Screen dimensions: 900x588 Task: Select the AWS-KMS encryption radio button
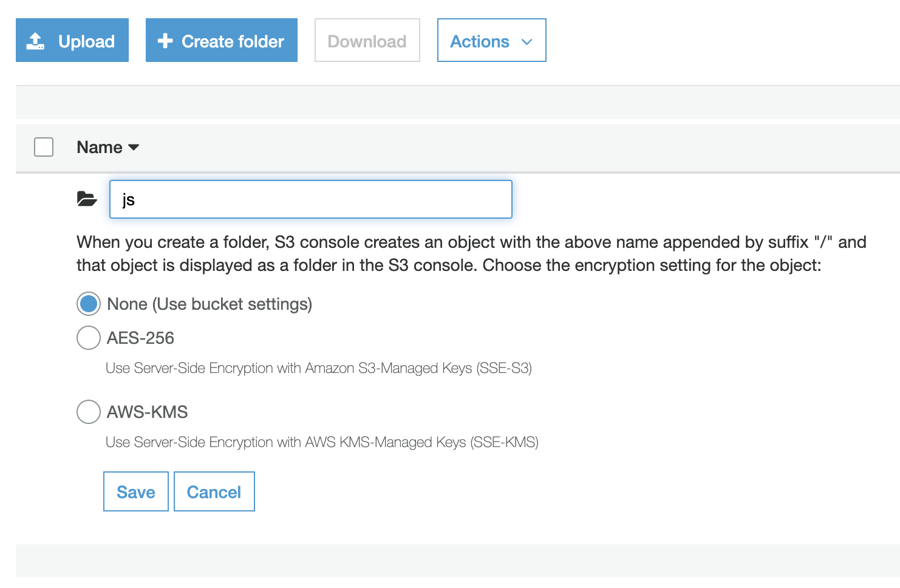[89, 412]
